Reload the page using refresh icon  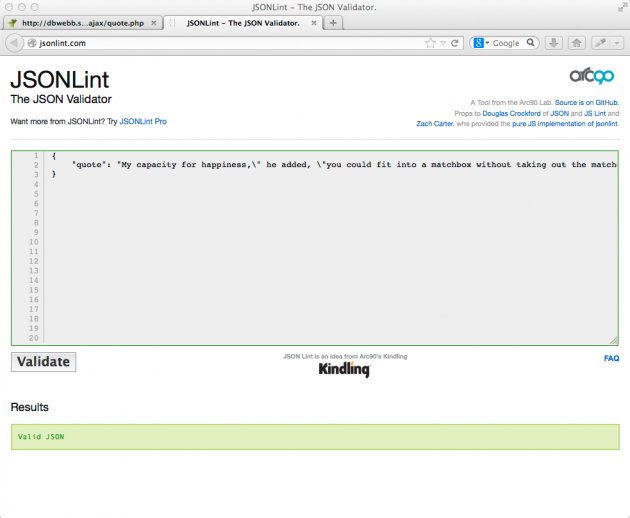pos(455,43)
